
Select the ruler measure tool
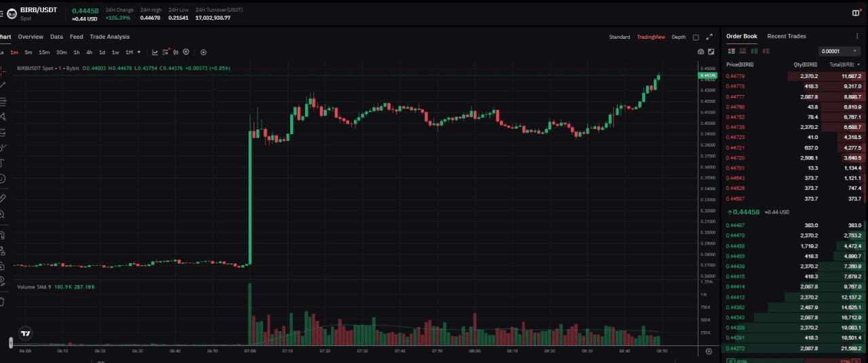2,198
